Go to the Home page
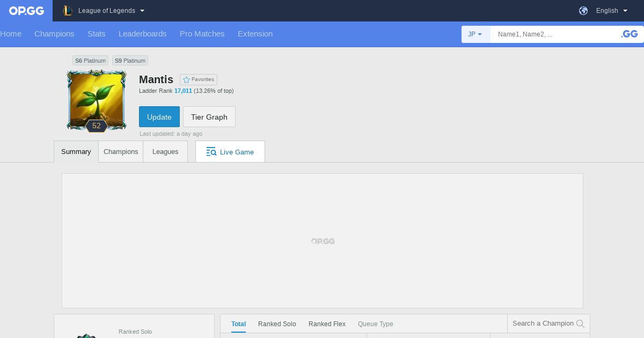This screenshot has width=644, height=338. point(11,34)
